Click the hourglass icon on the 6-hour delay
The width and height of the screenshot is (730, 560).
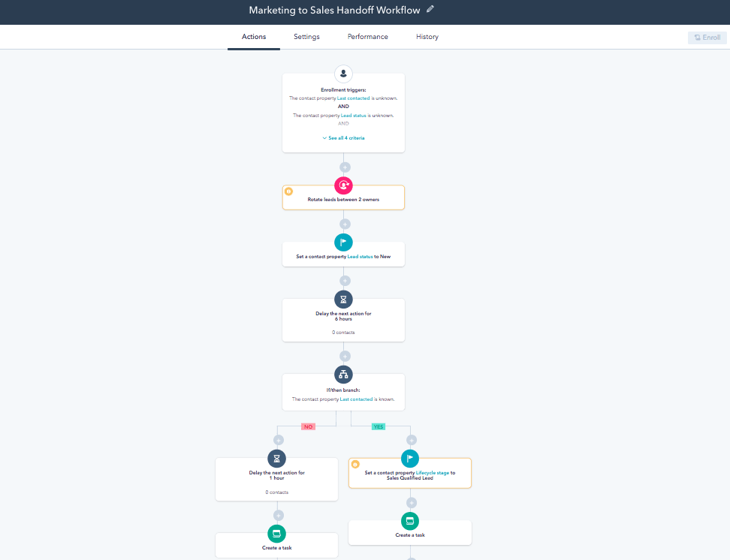(343, 299)
